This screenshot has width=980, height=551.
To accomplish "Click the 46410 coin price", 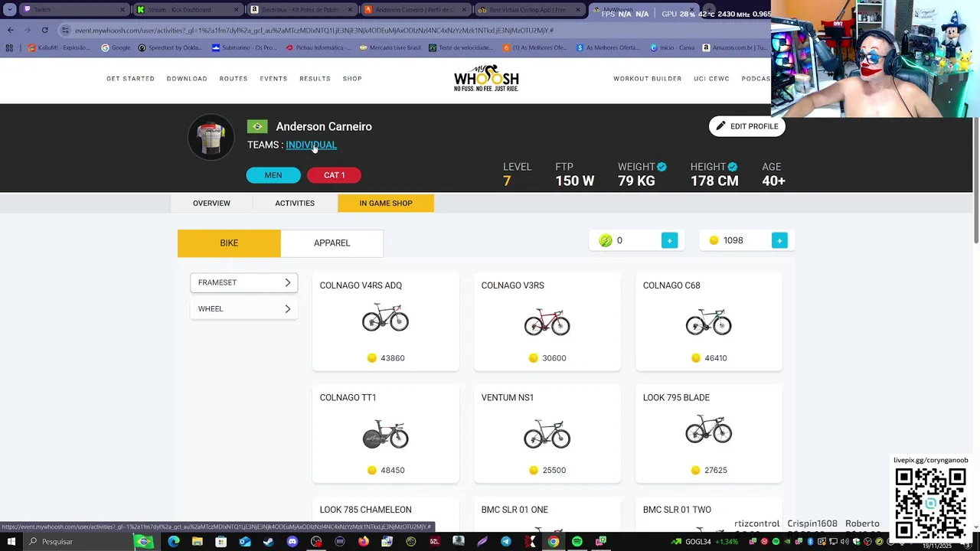I will point(715,358).
